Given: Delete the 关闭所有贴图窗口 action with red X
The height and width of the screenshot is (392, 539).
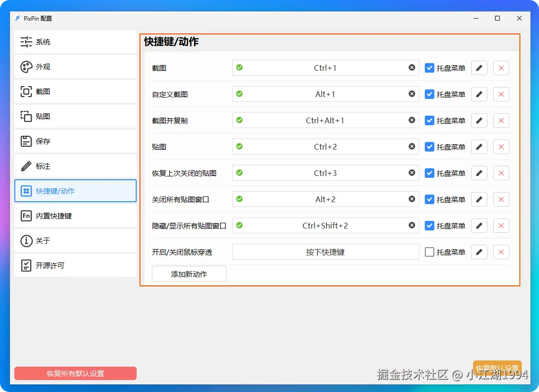Looking at the screenshot, I should pos(501,199).
